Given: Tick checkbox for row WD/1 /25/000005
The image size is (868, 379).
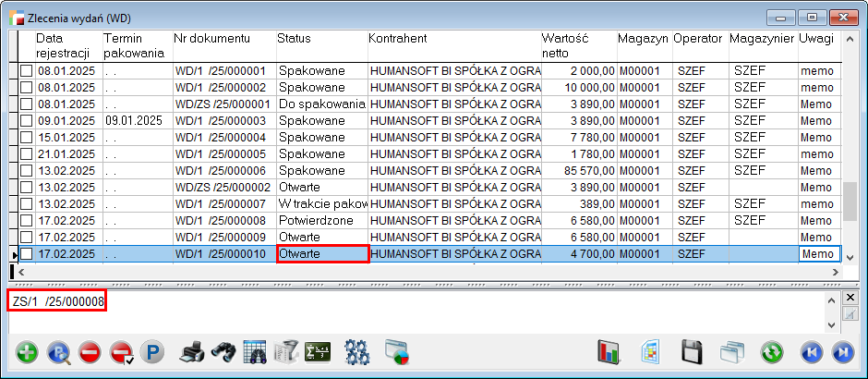Looking at the screenshot, I should [x=27, y=154].
